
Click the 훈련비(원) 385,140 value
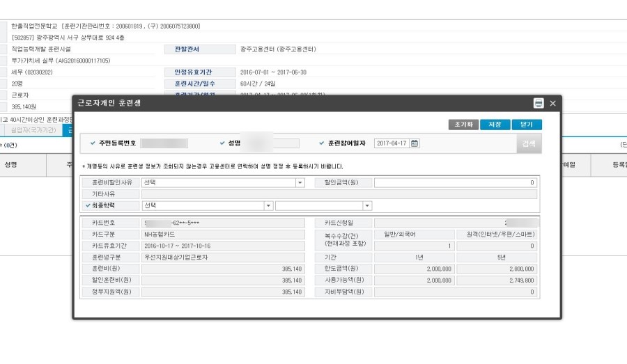tap(223, 269)
